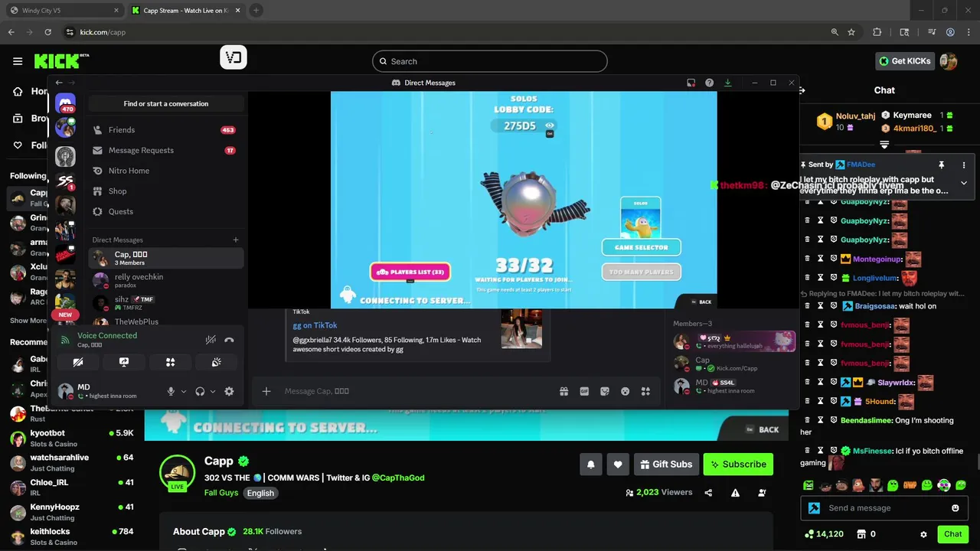Unpin the pinned chat message
This screenshot has width=980, height=551.
(x=941, y=165)
